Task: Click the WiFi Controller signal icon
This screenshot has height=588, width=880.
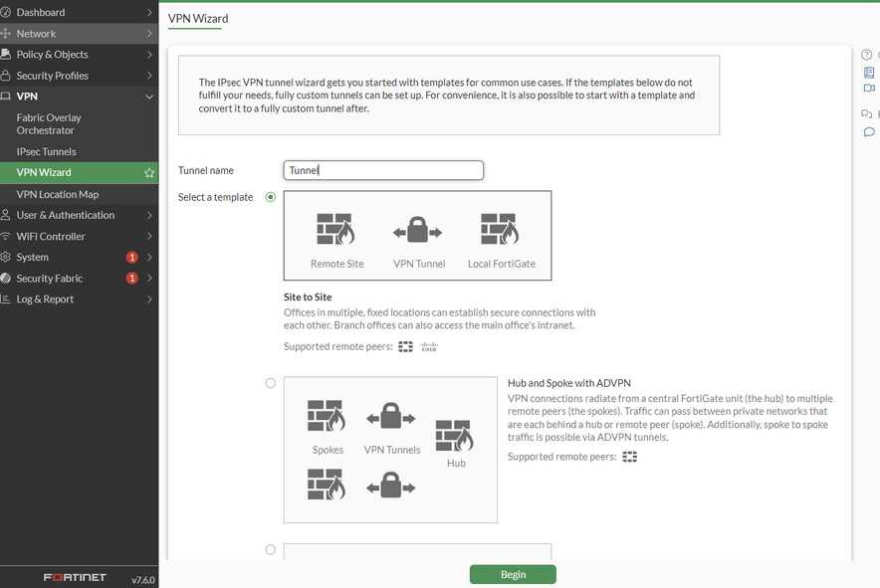Action: 6,236
